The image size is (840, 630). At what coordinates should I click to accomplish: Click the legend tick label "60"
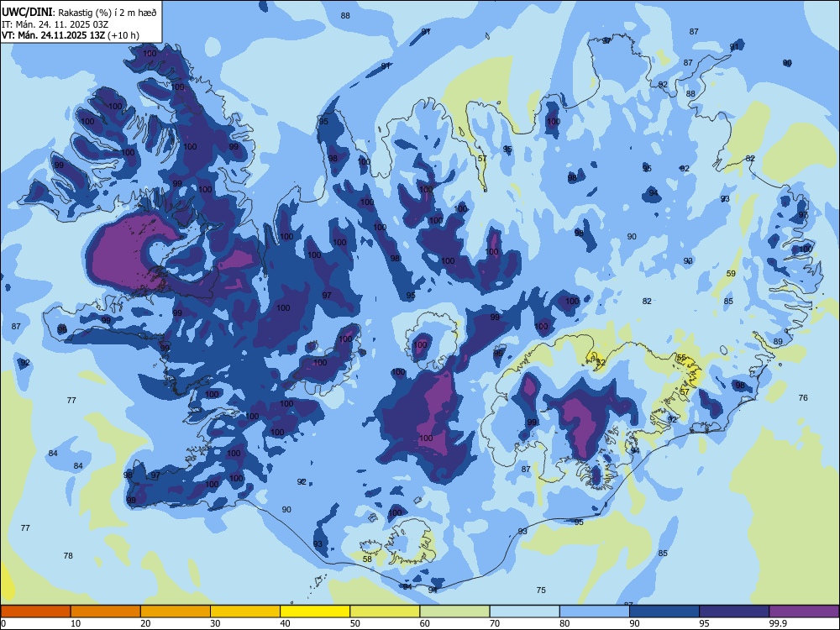coord(425,623)
